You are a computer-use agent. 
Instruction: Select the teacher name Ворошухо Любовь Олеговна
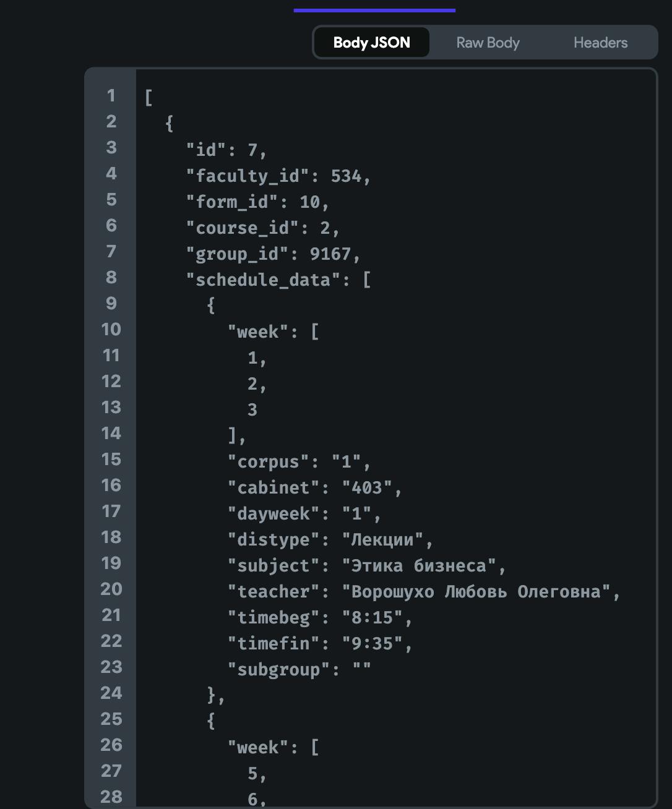[x=476, y=591]
